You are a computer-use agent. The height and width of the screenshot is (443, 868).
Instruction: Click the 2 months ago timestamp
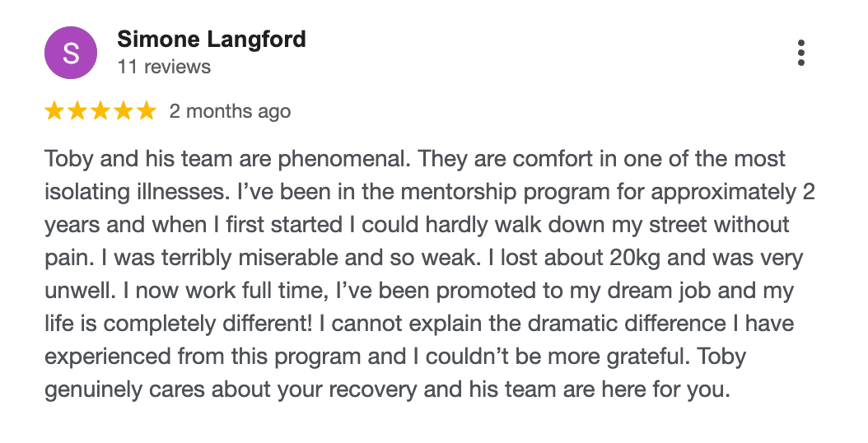[230, 111]
